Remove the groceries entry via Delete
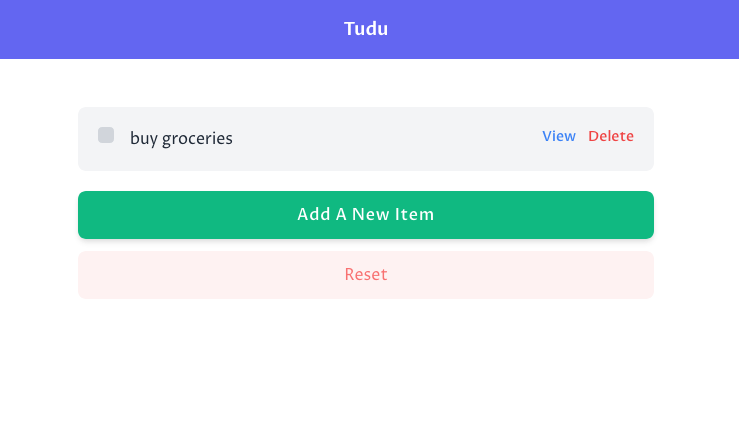This screenshot has width=739, height=435. click(611, 136)
